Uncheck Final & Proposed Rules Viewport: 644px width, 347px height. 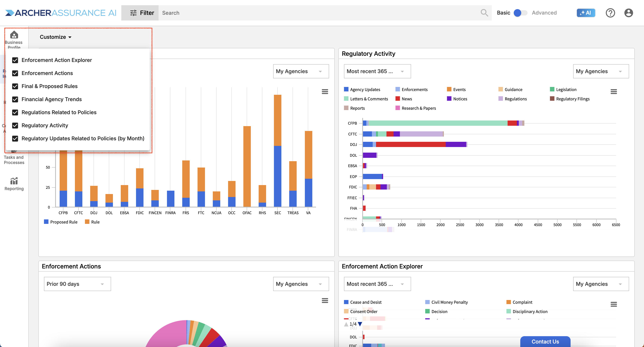[x=15, y=86]
